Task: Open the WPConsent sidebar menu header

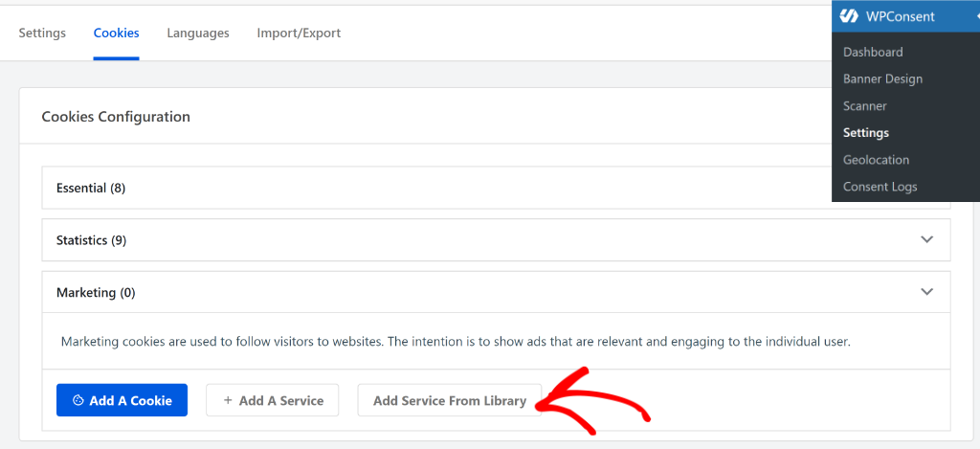Action: point(905,17)
